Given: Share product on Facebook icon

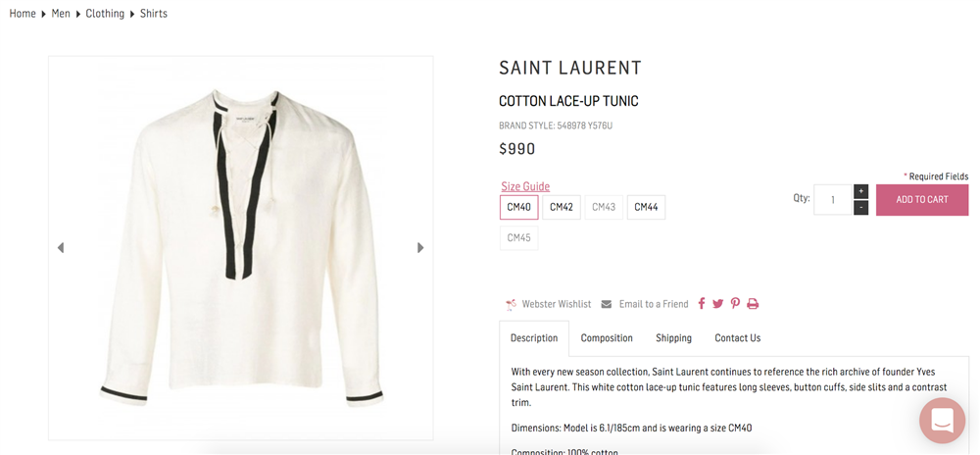Looking at the screenshot, I should click(x=702, y=304).
